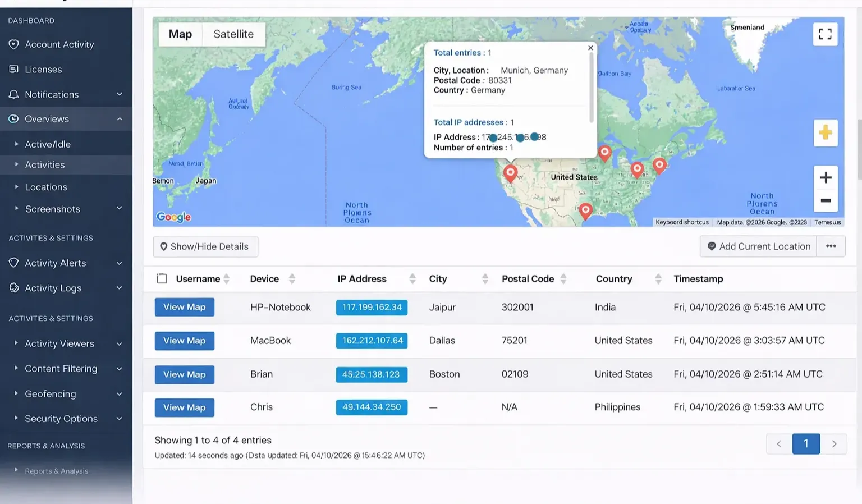
Task: Select Locations under Overviews
Action: tap(46, 187)
